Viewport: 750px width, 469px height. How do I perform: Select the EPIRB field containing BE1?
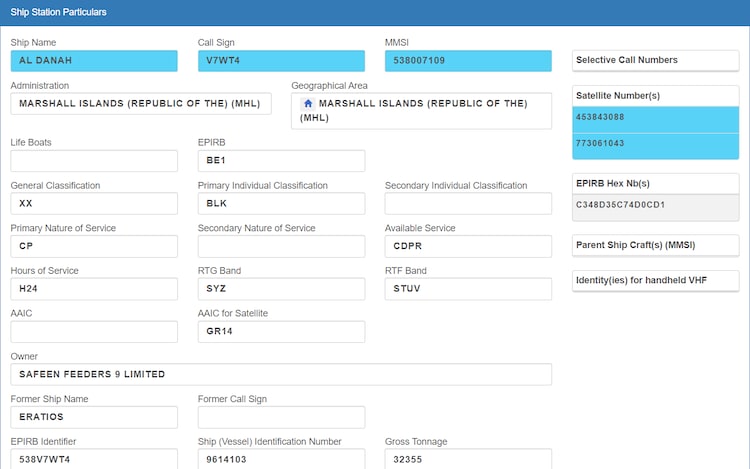281,161
